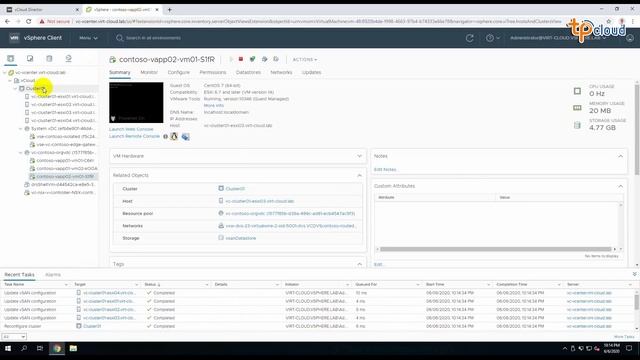Open the help question mark dropdown
The image size is (640, 360).
click(x=493, y=38)
